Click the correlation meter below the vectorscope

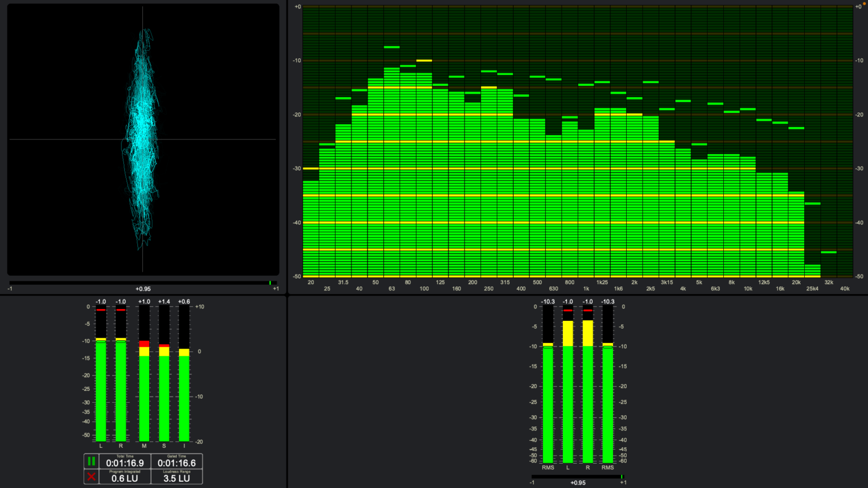[x=143, y=283]
